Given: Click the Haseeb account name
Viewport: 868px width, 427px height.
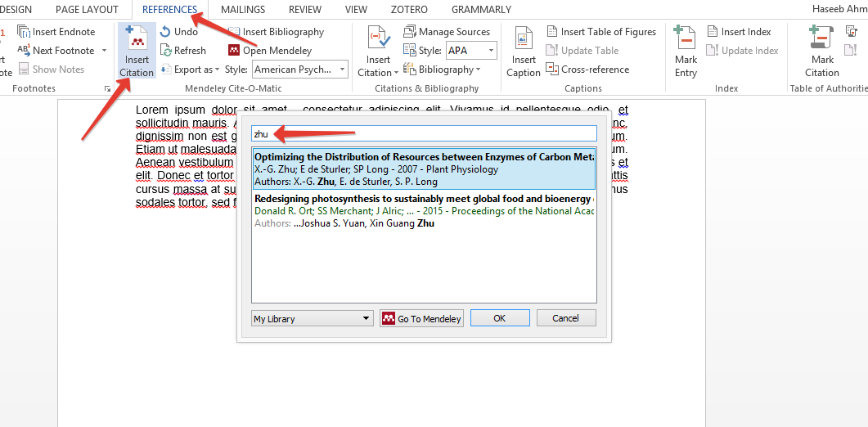Looking at the screenshot, I should [x=839, y=10].
